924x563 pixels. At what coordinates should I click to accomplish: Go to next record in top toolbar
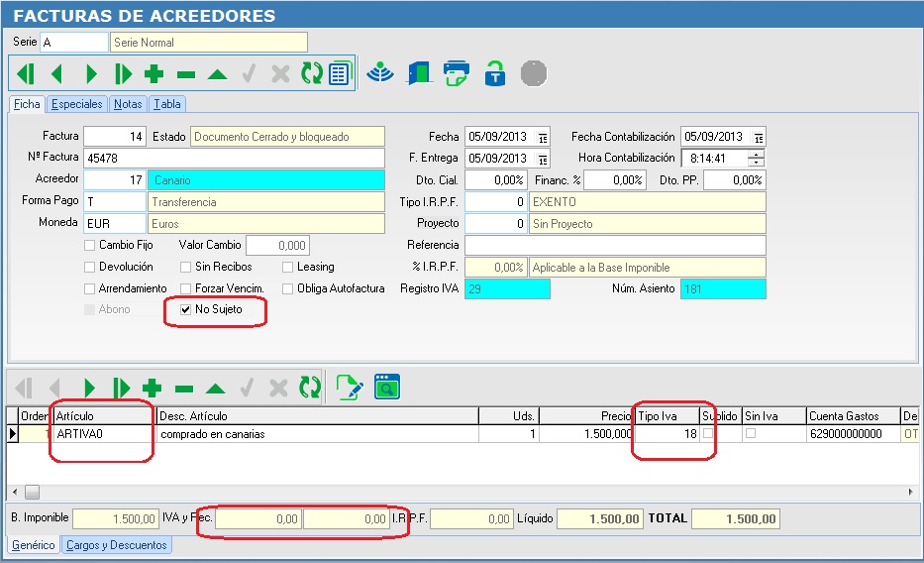(91, 74)
